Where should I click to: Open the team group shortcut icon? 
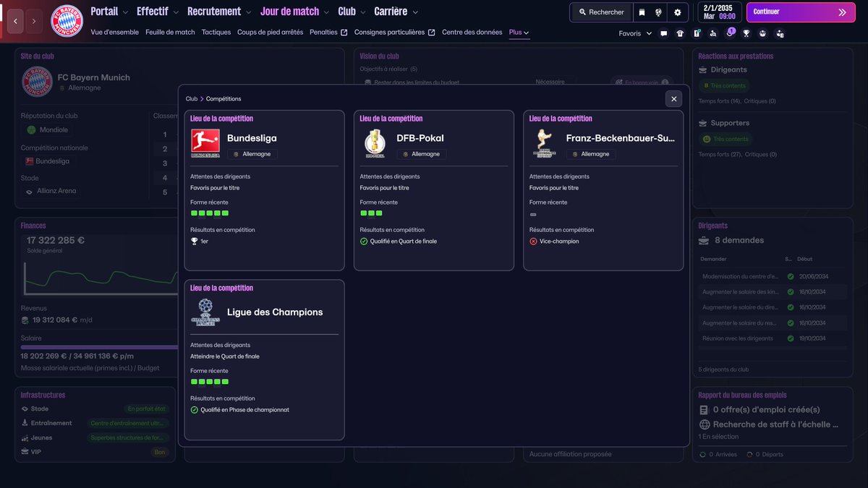763,33
